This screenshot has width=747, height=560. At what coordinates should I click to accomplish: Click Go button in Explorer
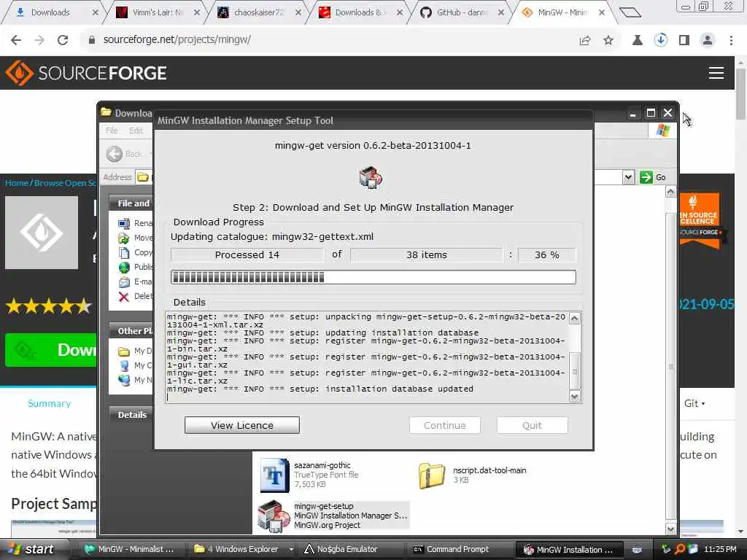[x=653, y=177]
